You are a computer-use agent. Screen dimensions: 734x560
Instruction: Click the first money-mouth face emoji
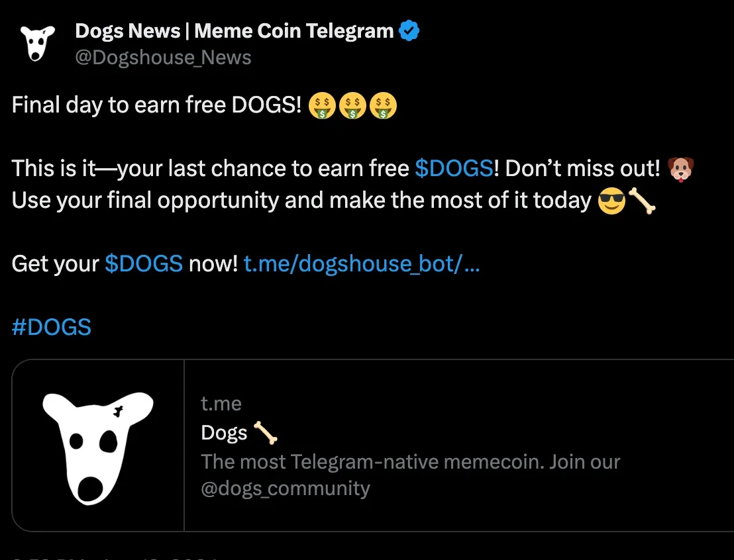322,105
